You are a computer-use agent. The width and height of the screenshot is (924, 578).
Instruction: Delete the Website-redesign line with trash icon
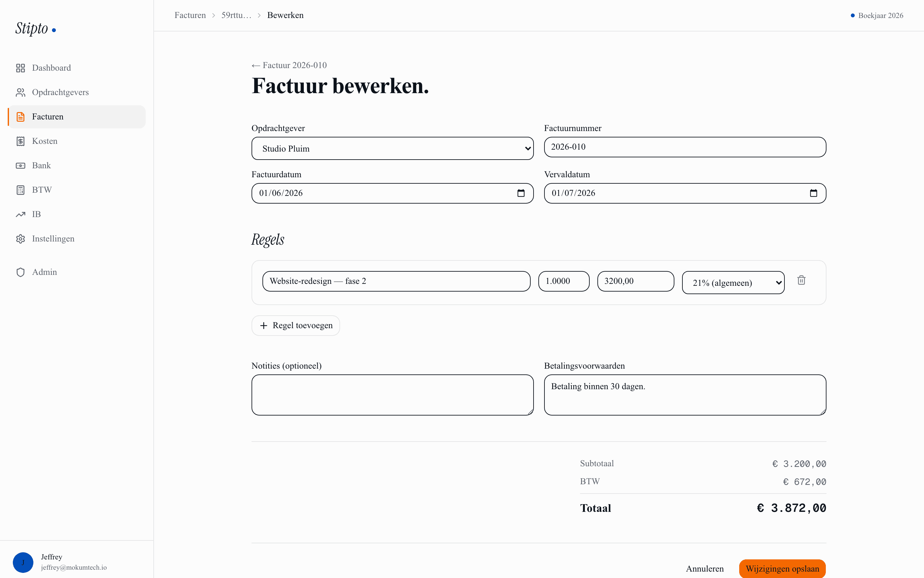click(801, 280)
